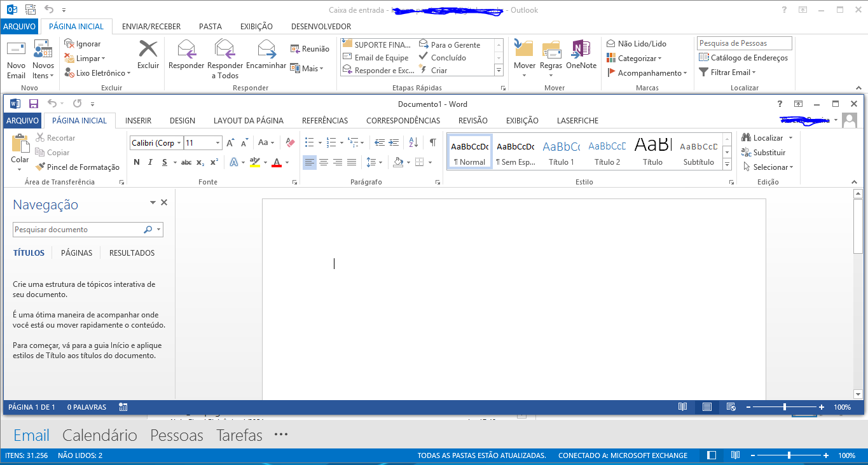The height and width of the screenshot is (465, 868).
Task: Click the Pincel de Formatação tool
Action: [78, 167]
